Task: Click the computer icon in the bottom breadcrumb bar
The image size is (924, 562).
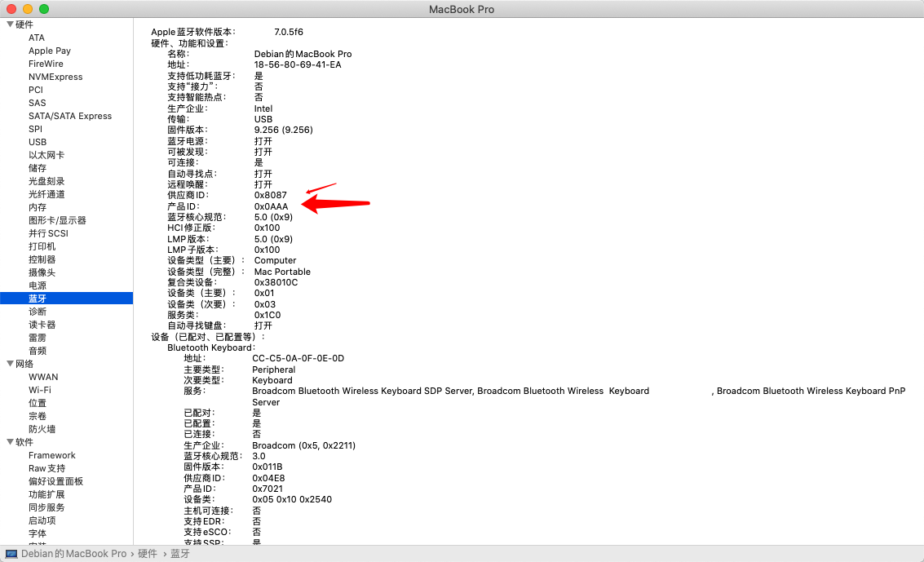Action: (x=13, y=553)
